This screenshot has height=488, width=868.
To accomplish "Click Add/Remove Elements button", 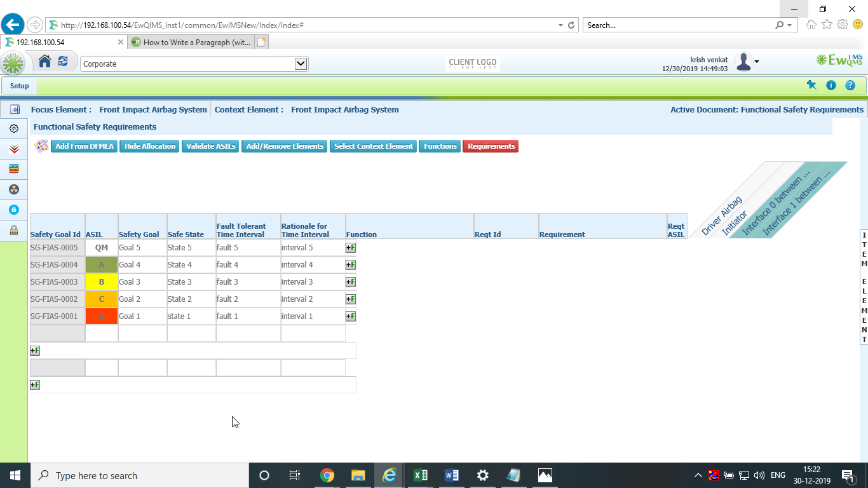I will (285, 146).
